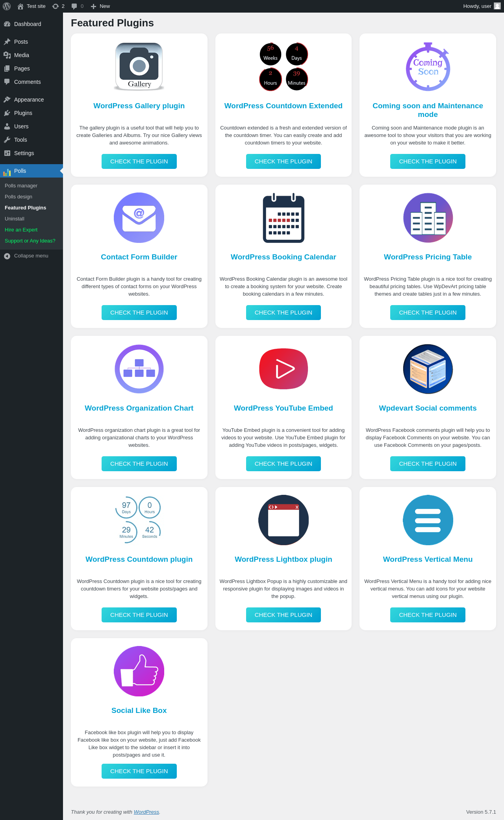Screen dimensions: 504x820
Task: Click the WordPress logo in admin bar
Action: 7,6
